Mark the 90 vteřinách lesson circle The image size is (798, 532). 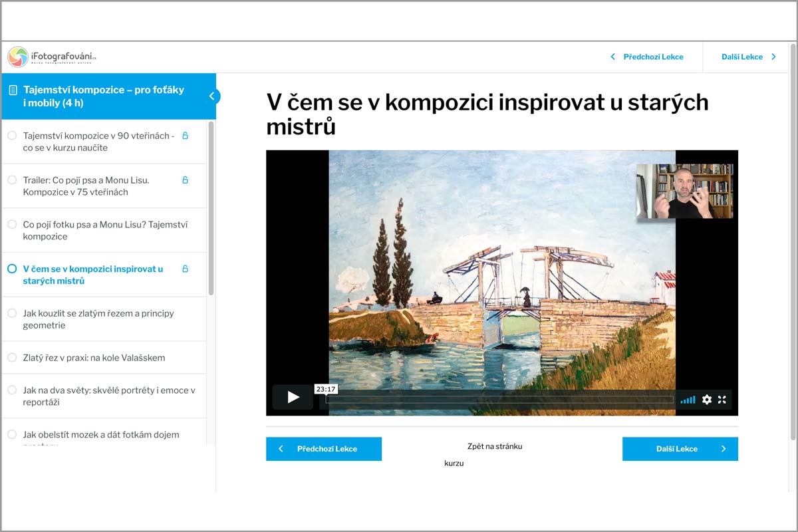click(12, 136)
